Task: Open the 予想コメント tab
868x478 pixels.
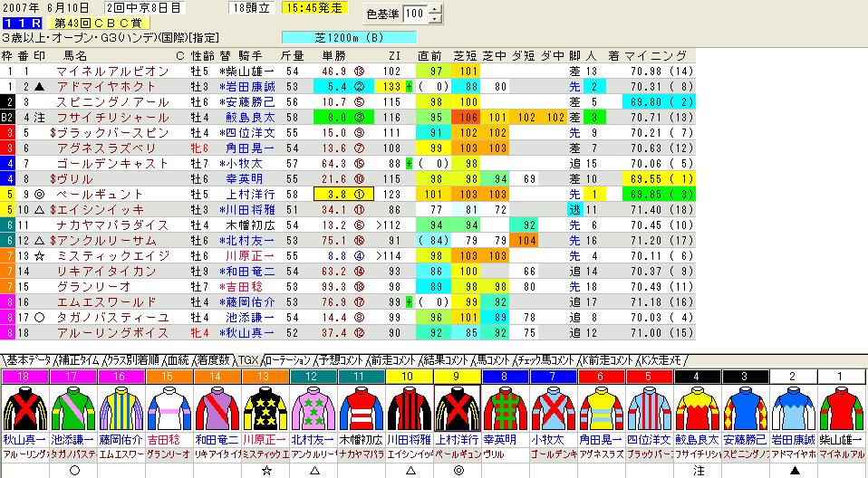Action: tap(341, 360)
